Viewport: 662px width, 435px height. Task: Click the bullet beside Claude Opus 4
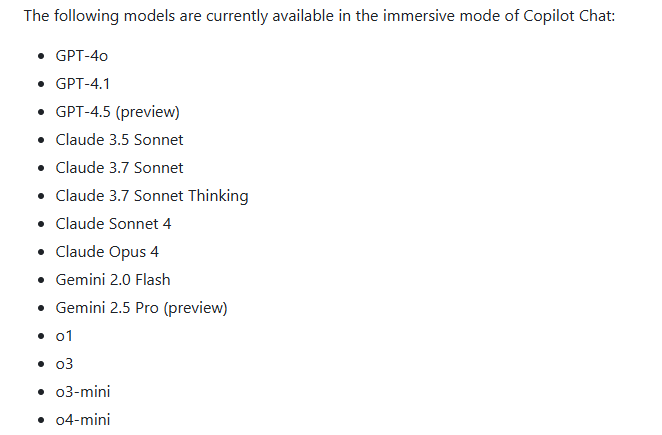coord(41,252)
